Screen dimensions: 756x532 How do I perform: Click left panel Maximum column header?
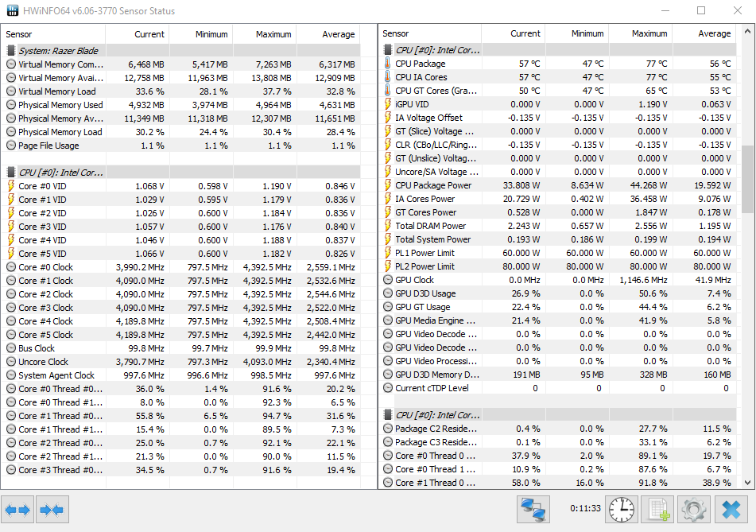coord(265,34)
